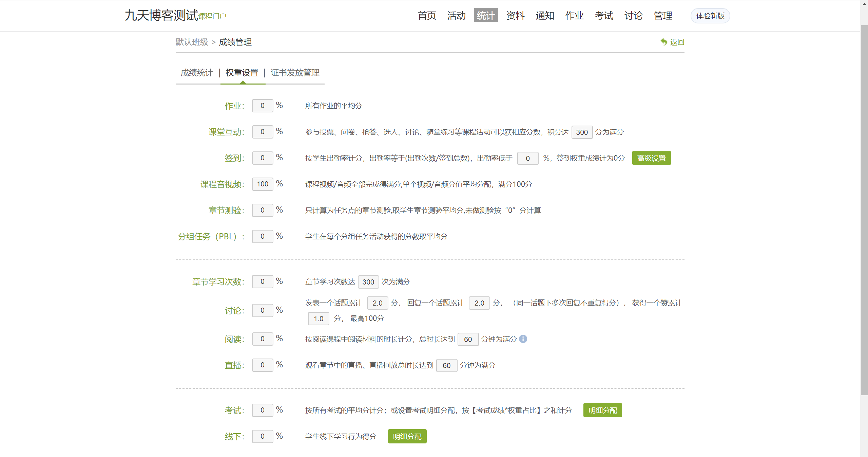This screenshot has height=457, width=868.
Task: Click the 章节学习次数 300 threshold field
Action: point(368,282)
